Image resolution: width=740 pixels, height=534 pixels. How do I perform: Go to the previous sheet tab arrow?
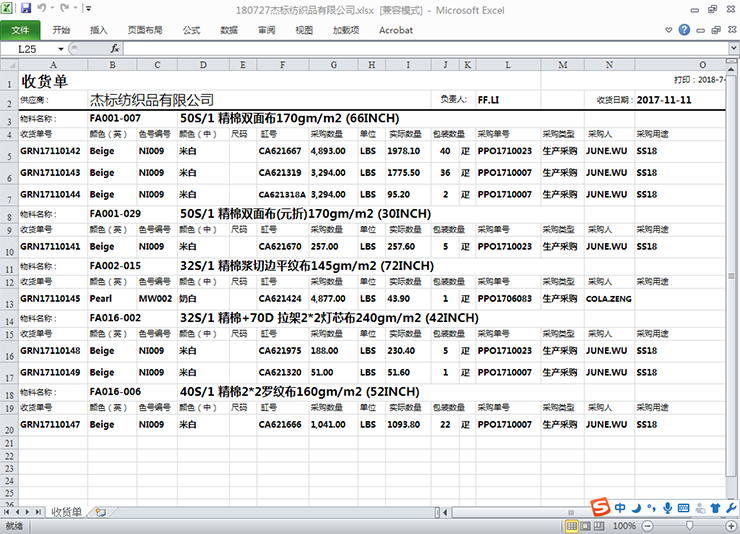click(17, 512)
